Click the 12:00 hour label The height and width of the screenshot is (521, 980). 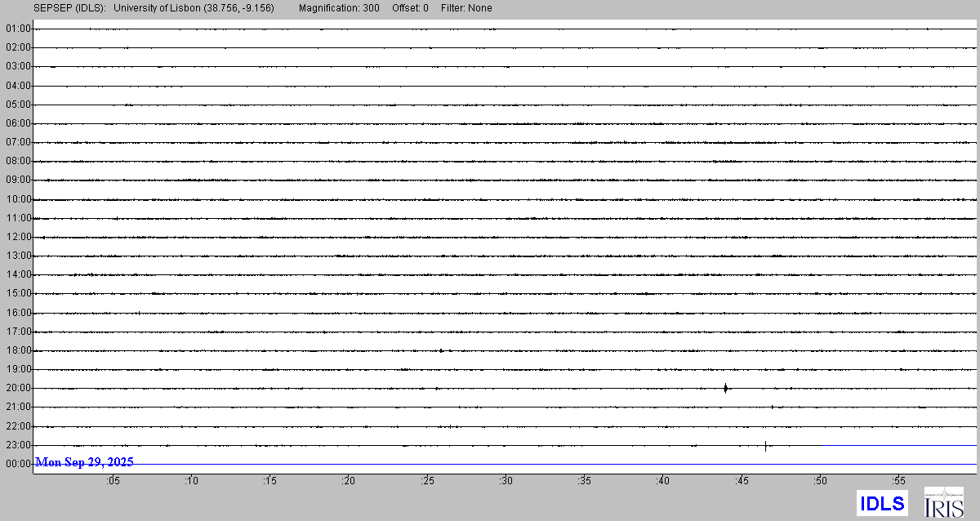[x=18, y=237]
